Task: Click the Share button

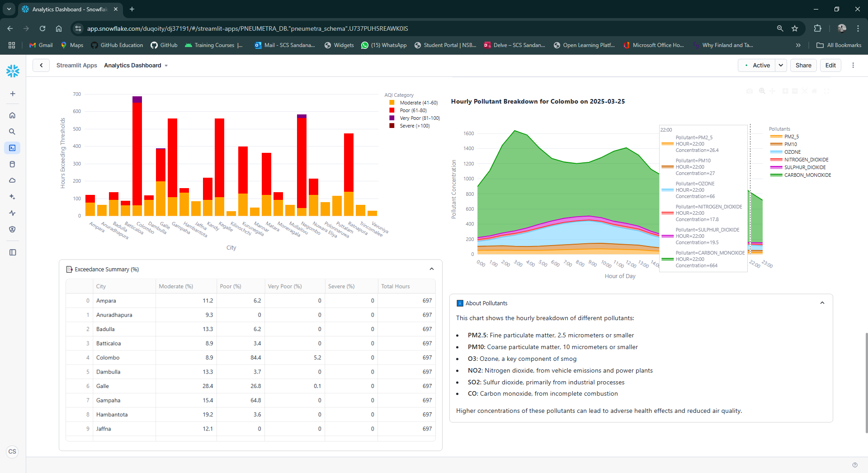Action: tap(803, 65)
